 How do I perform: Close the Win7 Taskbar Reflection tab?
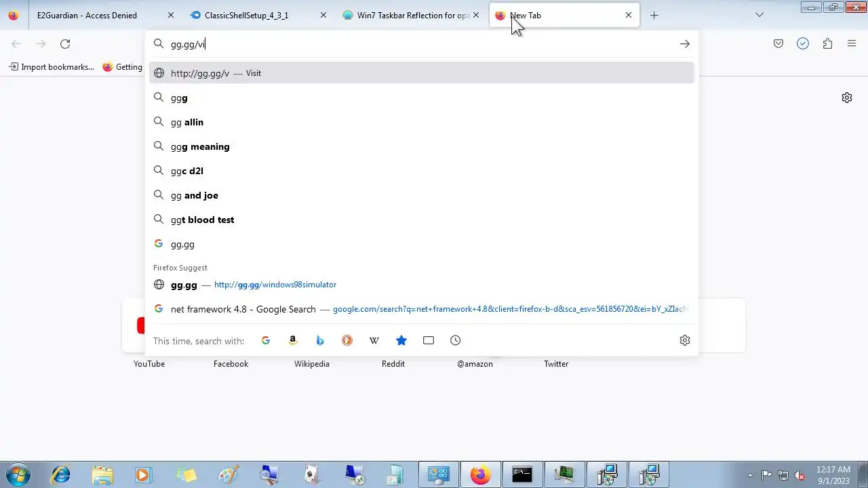coord(476,15)
